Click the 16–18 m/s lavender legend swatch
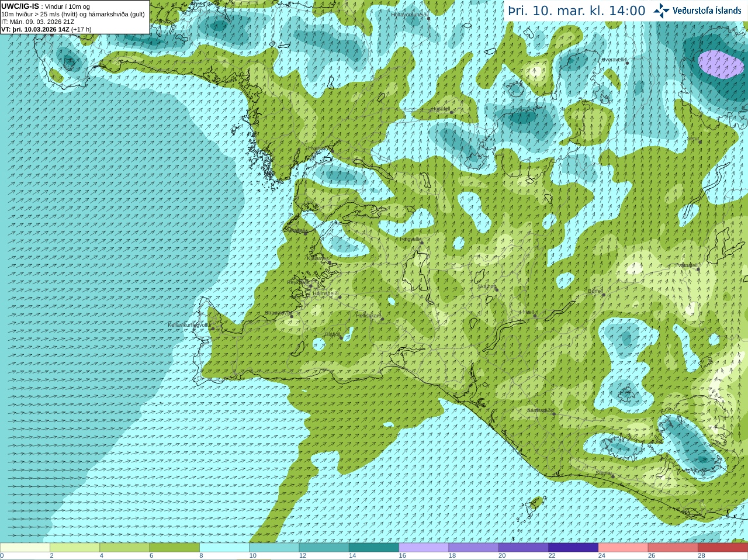Screen dimensions: 748x560 click(424, 548)
